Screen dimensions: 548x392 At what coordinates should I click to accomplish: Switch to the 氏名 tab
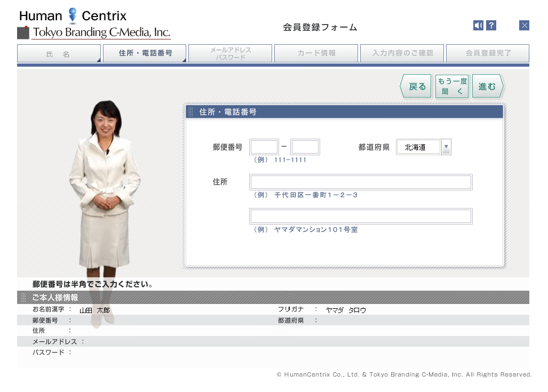59,53
